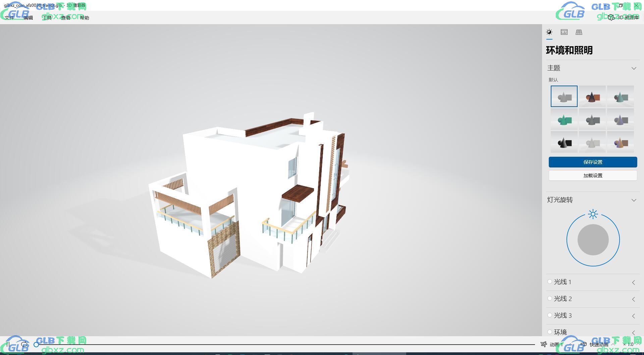The image size is (644, 355).
Task: Toggle the 光线 2 radio button
Action: pos(550,299)
